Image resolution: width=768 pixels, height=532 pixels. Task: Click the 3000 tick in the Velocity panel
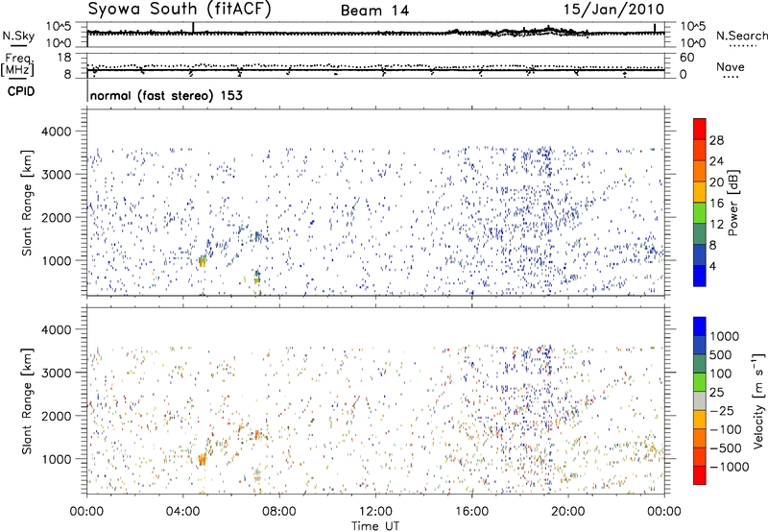[56, 373]
